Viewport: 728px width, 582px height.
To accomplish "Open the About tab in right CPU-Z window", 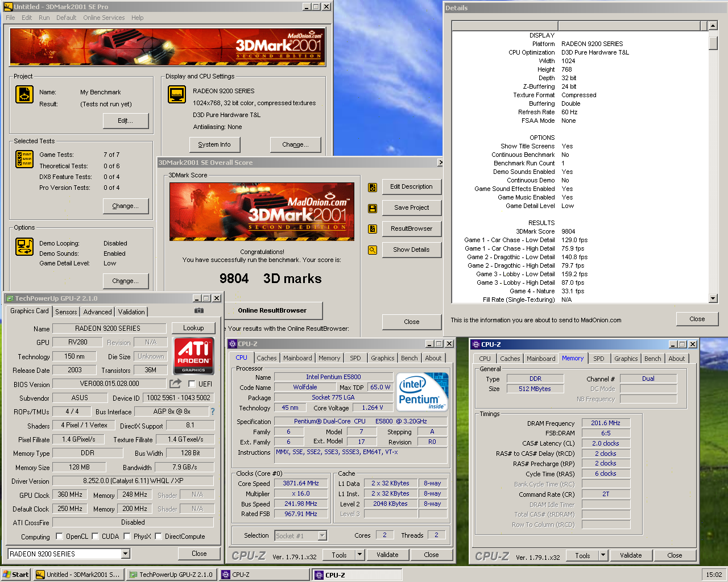I will (676, 359).
